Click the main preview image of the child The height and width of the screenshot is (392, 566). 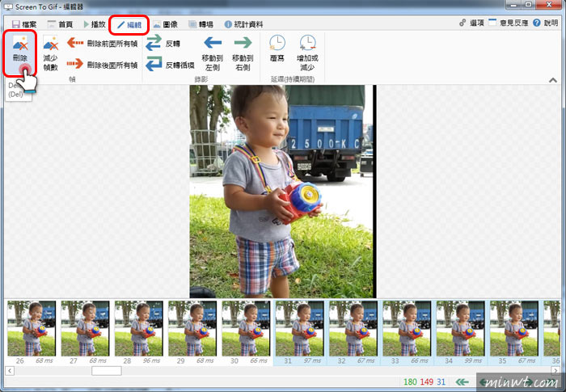283,192
